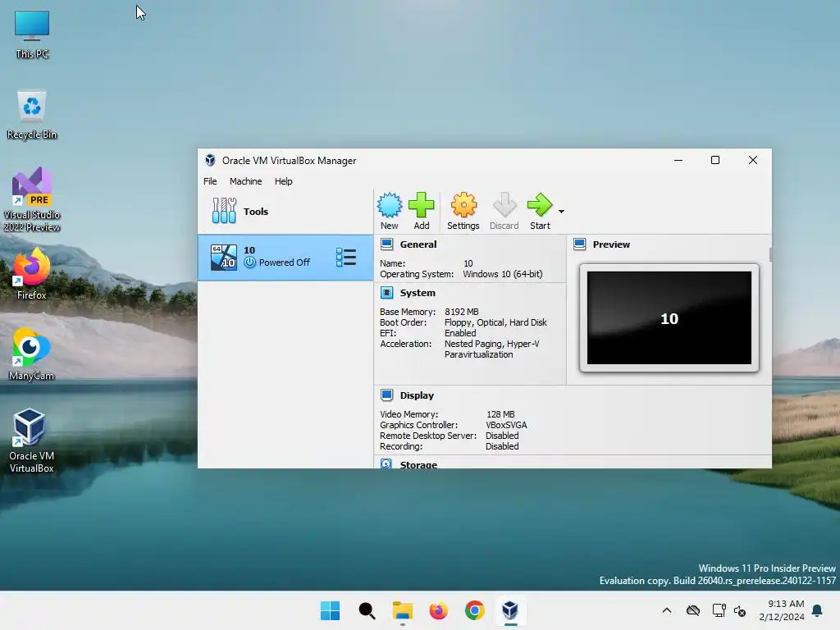The image size is (840, 630).
Task: Select the Tools entry in sidebar
Action: pos(285,211)
